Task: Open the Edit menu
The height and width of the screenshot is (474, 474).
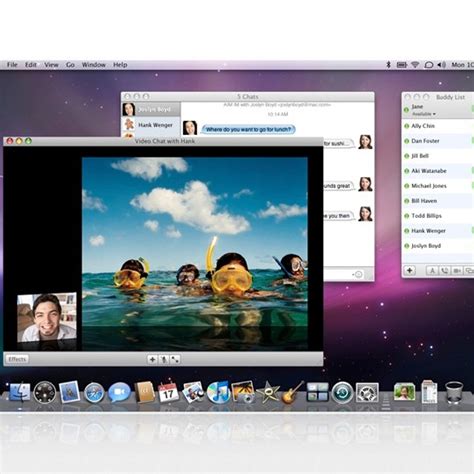Action: (31, 65)
